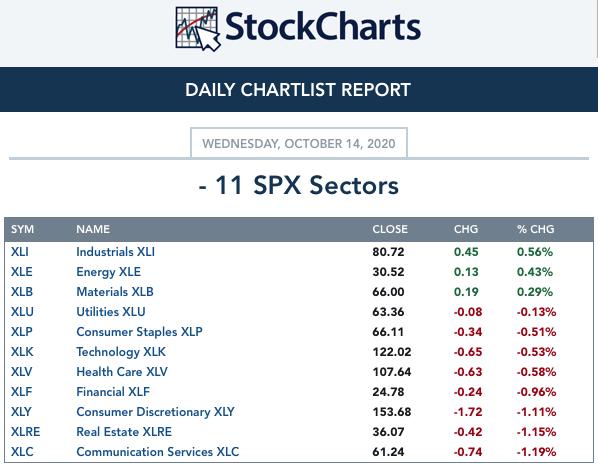Image resolution: width=598 pixels, height=467 pixels.
Task: Open Utilities XLU link
Action: click(x=111, y=312)
